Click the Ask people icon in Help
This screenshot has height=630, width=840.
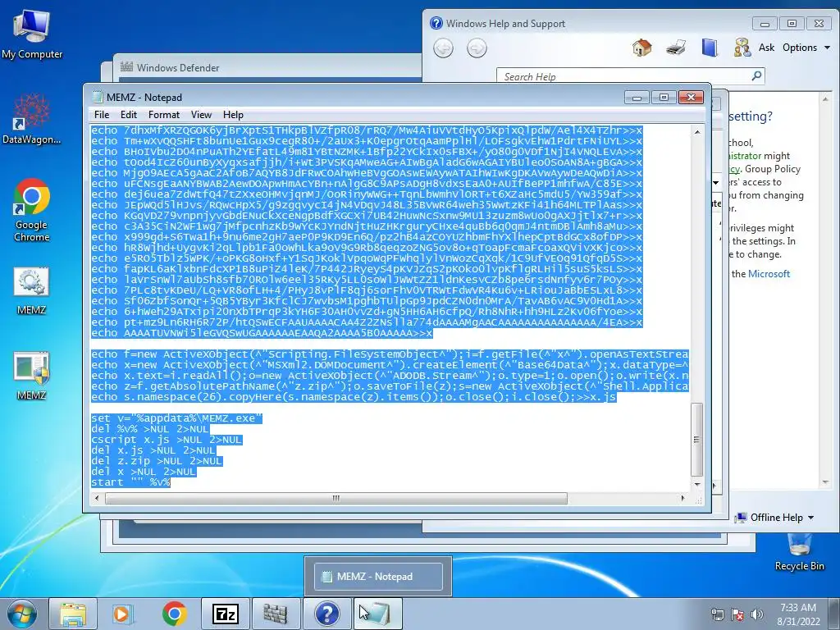point(742,48)
